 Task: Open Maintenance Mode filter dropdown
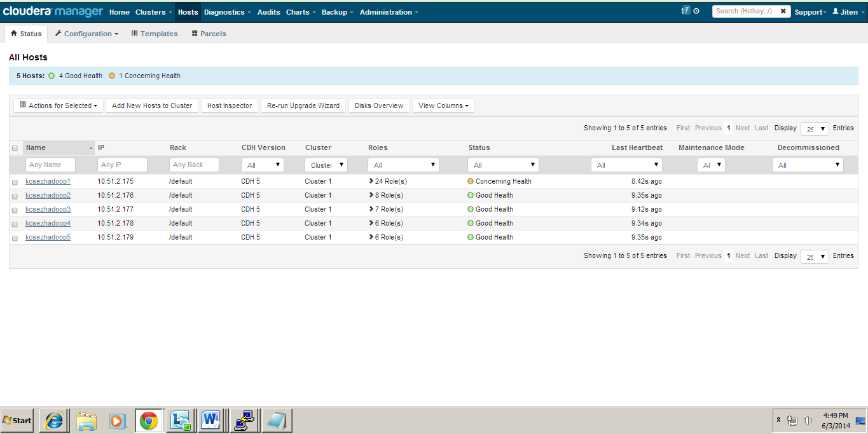[x=711, y=165]
